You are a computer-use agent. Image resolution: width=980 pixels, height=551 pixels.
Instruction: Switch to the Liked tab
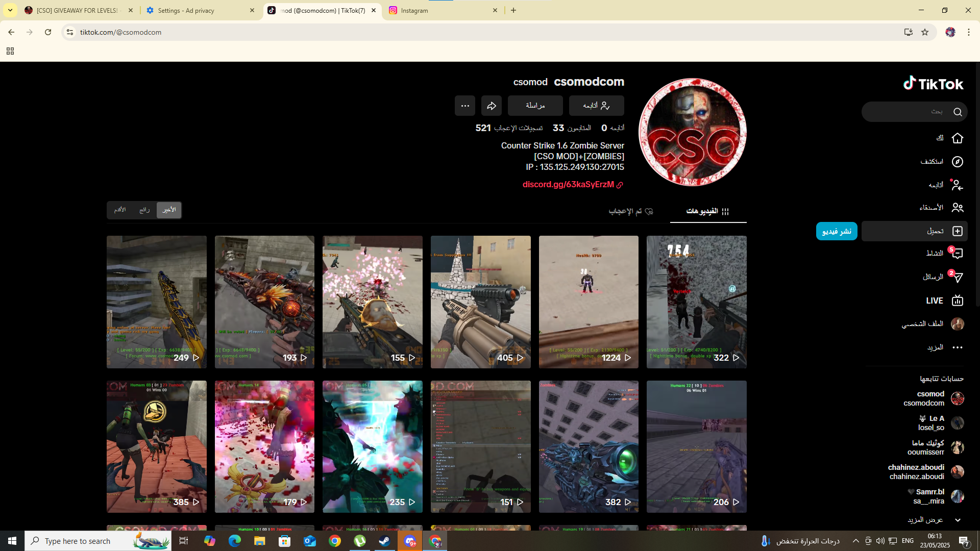click(630, 211)
